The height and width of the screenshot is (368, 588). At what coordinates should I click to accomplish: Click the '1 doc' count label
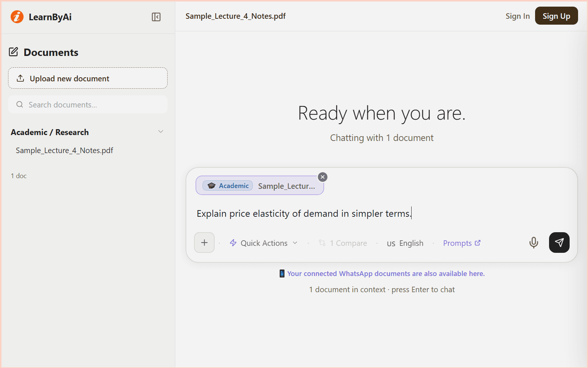[19, 176]
